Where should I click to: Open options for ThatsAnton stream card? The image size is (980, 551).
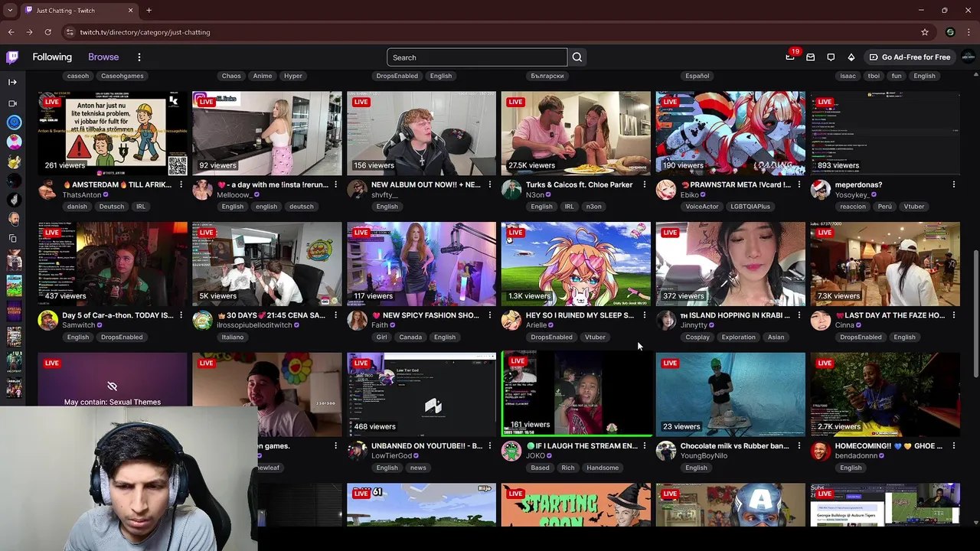coord(181,185)
